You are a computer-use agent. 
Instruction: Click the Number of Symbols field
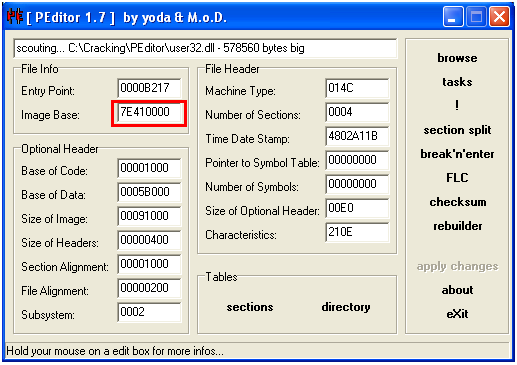point(357,184)
